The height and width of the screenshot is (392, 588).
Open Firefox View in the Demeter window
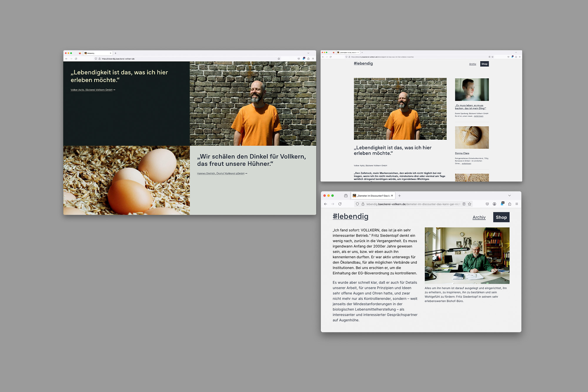coord(346,196)
